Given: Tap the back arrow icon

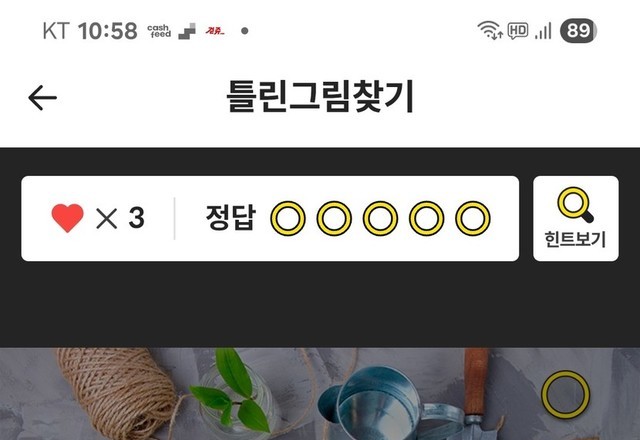Looking at the screenshot, I should tap(42, 98).
